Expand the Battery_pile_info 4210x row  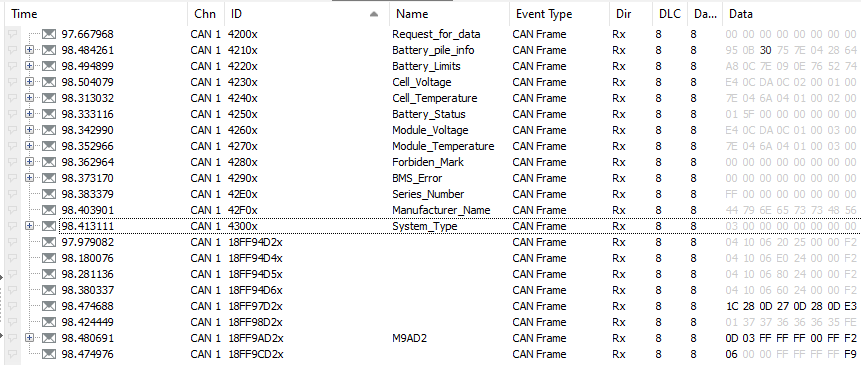30,50
